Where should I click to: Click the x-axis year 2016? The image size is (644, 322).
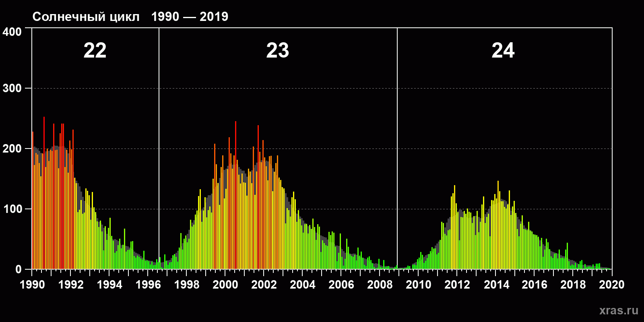point(535,285)
